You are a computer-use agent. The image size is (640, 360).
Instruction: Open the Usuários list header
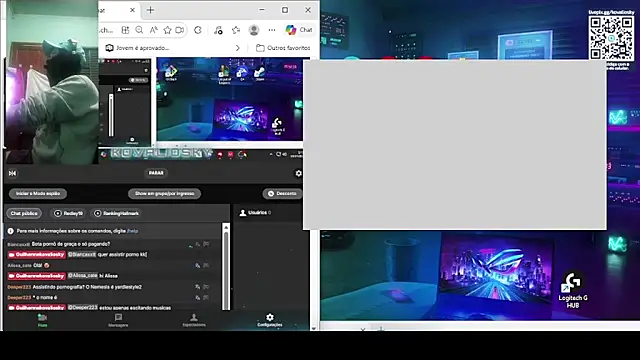255,213
